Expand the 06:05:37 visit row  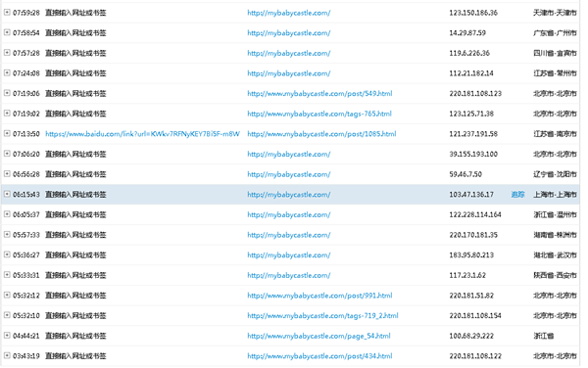pyautogui.click(x=7, y=214)
